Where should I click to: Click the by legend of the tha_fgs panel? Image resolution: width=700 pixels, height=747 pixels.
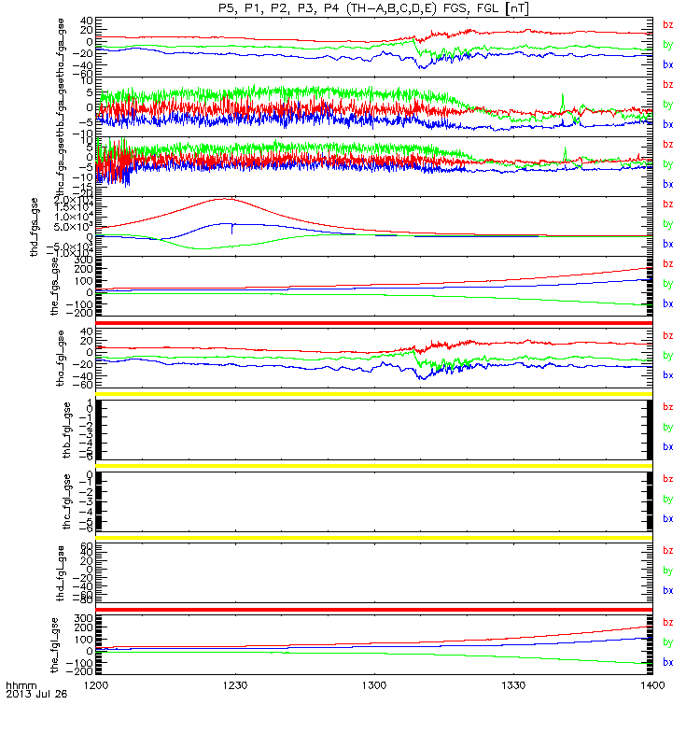click(x=668, y=45)
